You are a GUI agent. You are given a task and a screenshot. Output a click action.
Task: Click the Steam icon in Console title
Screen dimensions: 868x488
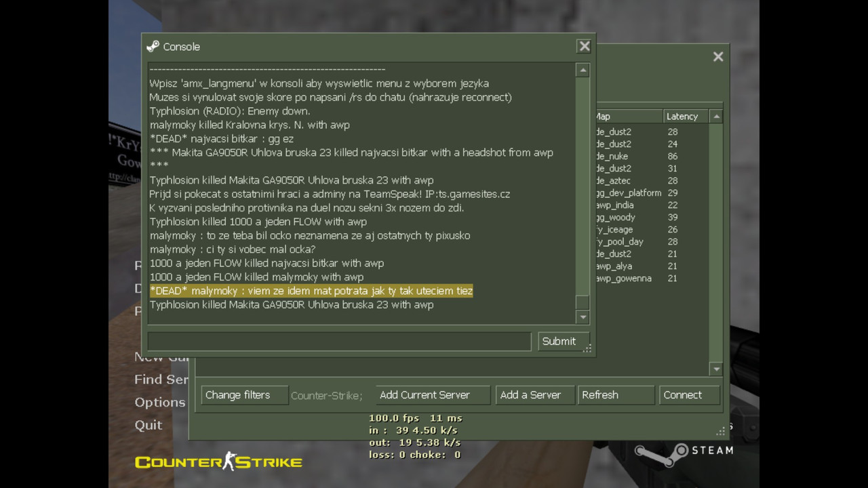pos(153,46)
